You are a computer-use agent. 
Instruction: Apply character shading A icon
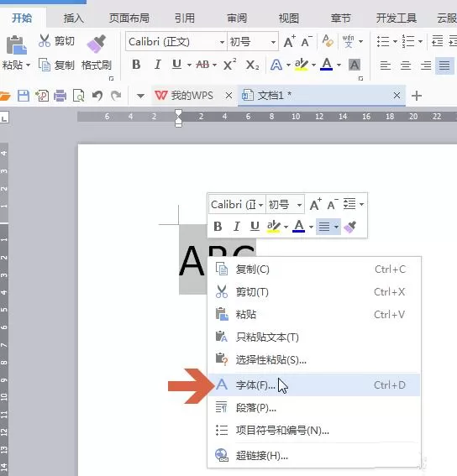click(355, 65)
